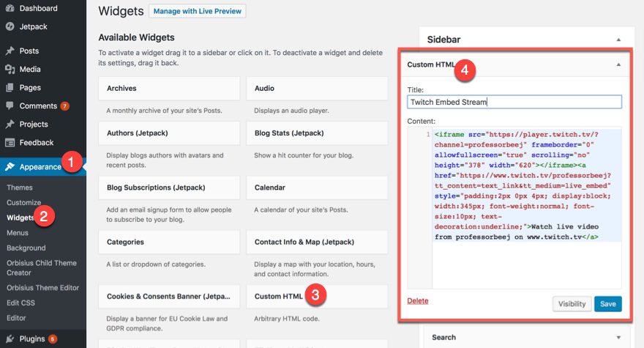This screenshot has width=644, height=348.
Task: Expand the Search widget arrow
Action: click(618, 338)
